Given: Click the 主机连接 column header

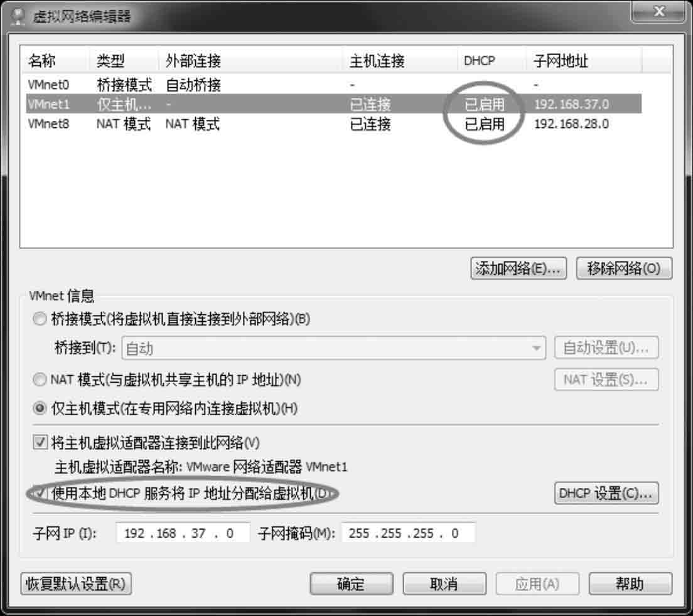Looking at the screenshot, I should 399,60.
